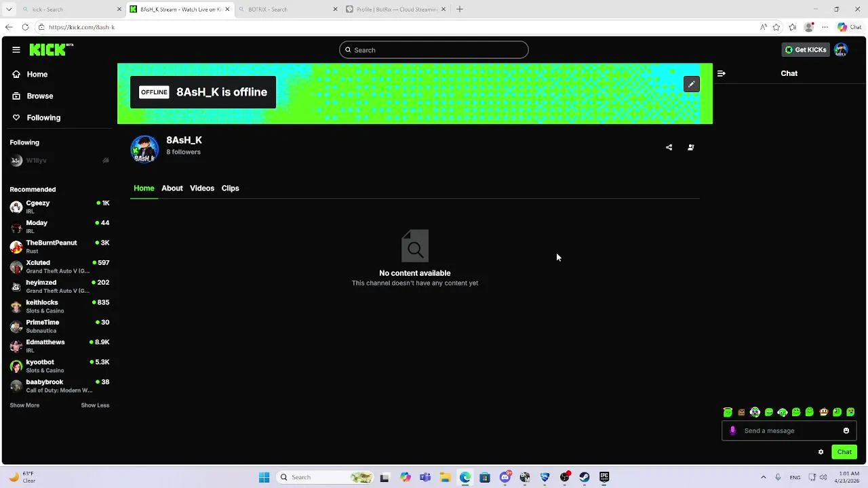Image resolution: width=868 pixels, height=488 pixels.
Task: Open Windows Start menu
Action: click(264, 477)
